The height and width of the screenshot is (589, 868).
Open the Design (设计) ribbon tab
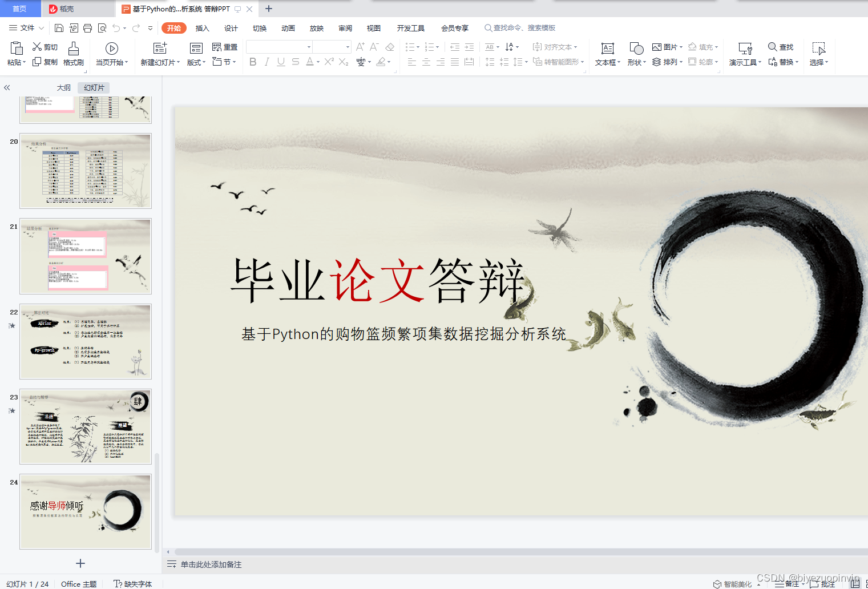click(x=231, y=28)
